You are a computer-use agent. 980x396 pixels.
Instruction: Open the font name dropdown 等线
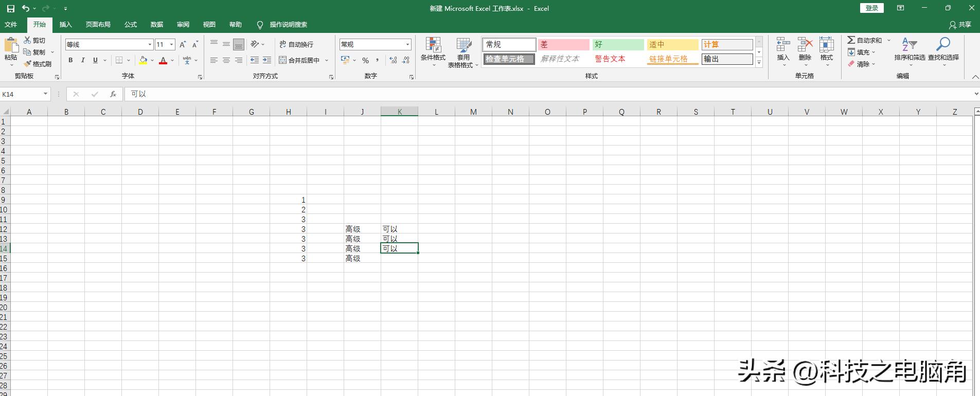(x=150, y=45)
